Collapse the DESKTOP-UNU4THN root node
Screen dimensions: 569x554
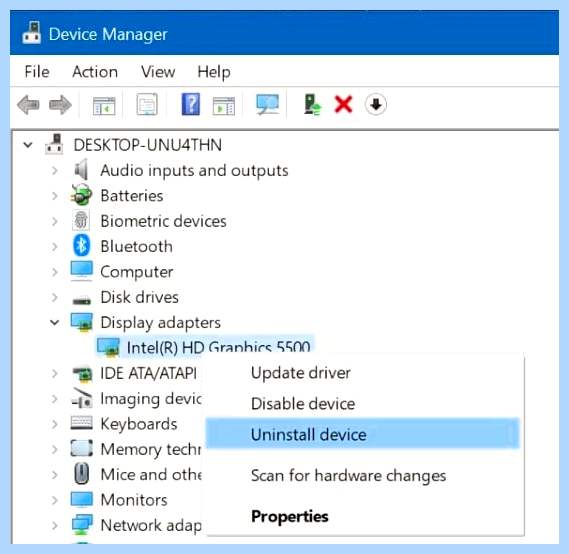click(x=28, y=145)
